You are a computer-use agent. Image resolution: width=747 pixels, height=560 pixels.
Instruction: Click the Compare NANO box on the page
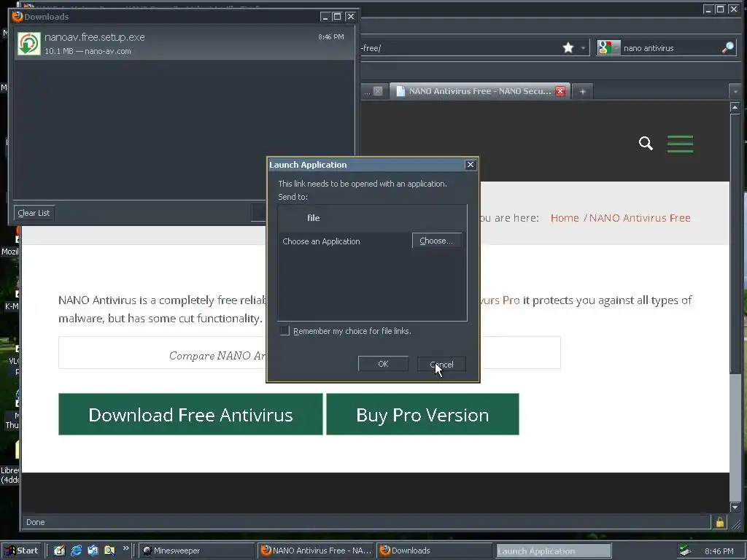click(x=309, y=353)
